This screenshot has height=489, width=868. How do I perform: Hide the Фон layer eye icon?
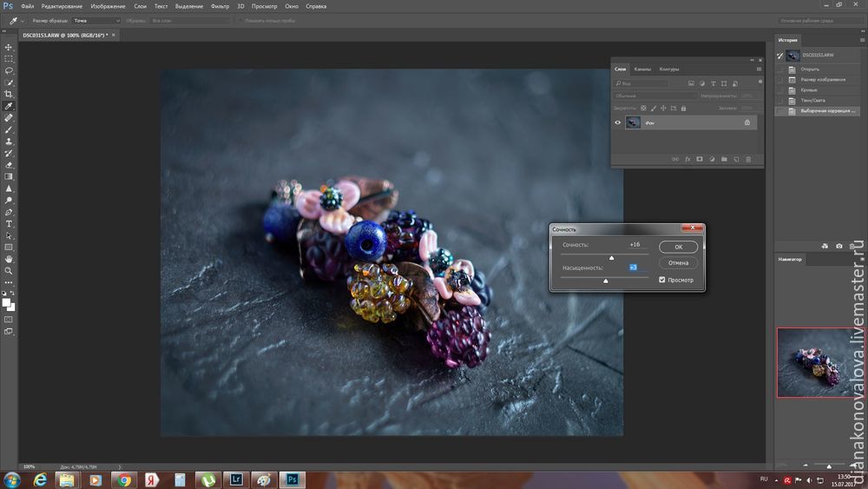tap(618, 122)
